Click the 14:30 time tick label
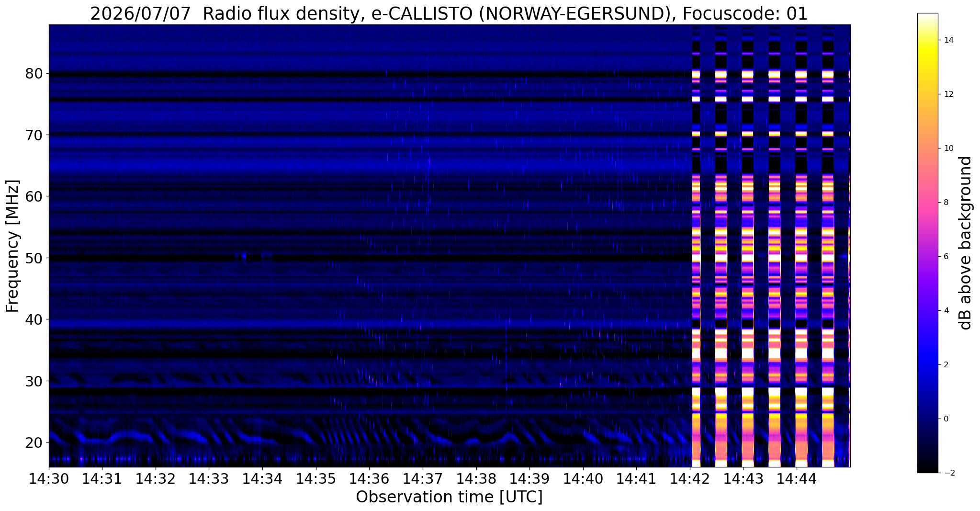Screen dimensions: 980x511 (x=49, y=478)
